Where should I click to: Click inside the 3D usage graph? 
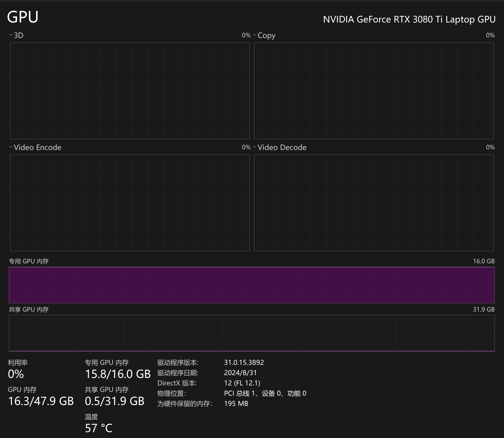(x=130, y=91)
